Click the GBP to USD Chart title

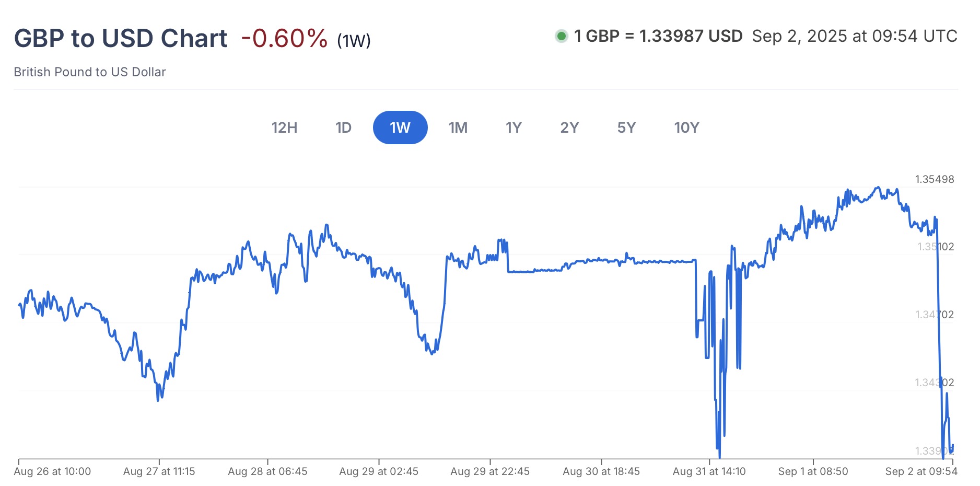(121, 38)
